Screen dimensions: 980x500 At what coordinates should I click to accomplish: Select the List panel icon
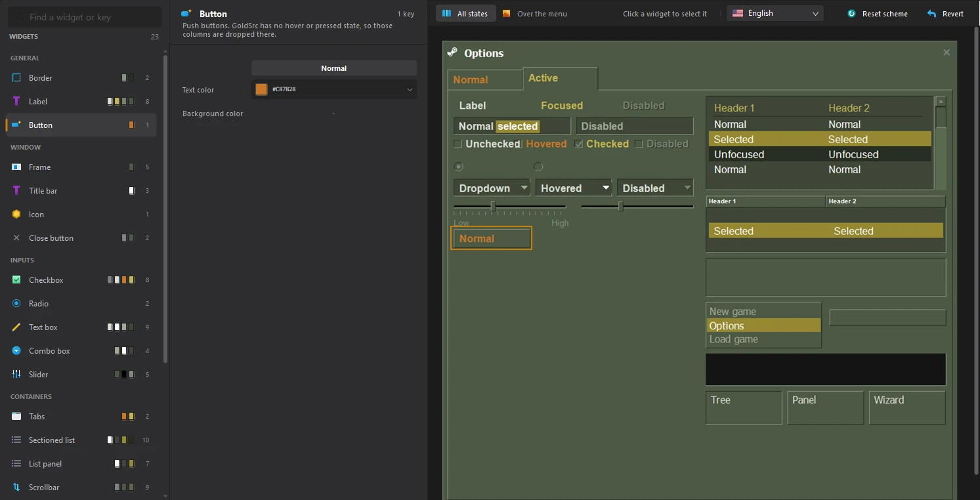[x=16, y=464]
